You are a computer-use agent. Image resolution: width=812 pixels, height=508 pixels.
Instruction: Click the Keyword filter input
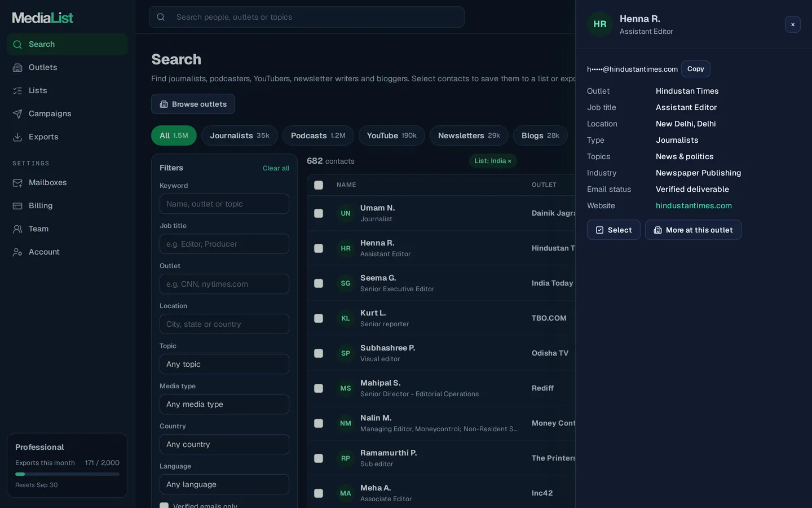224,204
